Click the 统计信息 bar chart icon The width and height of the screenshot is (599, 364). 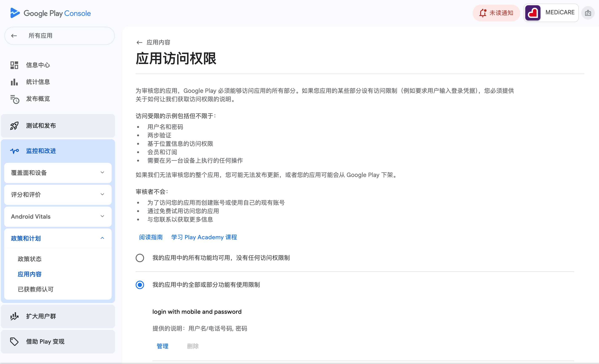[x=14, y=82]
